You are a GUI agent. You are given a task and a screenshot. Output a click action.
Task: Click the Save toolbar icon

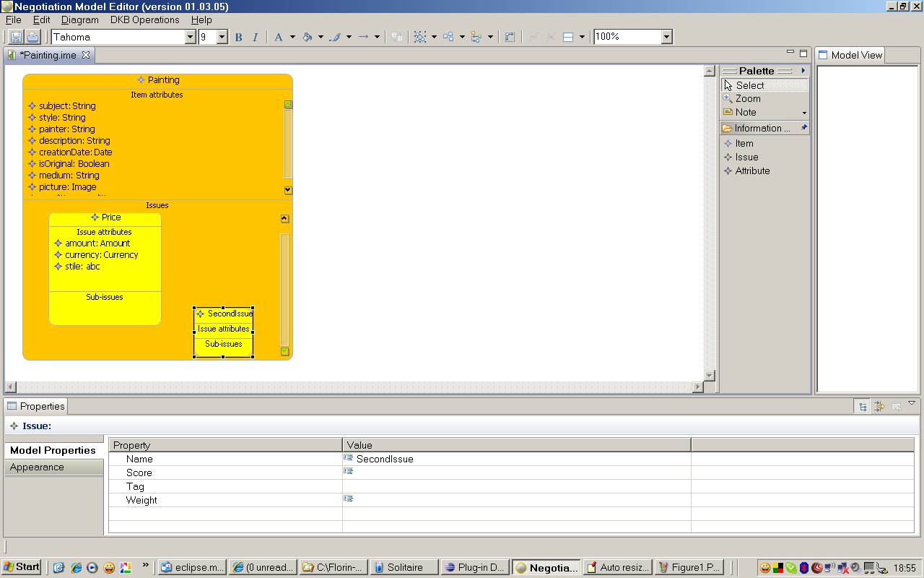[15, 37]
